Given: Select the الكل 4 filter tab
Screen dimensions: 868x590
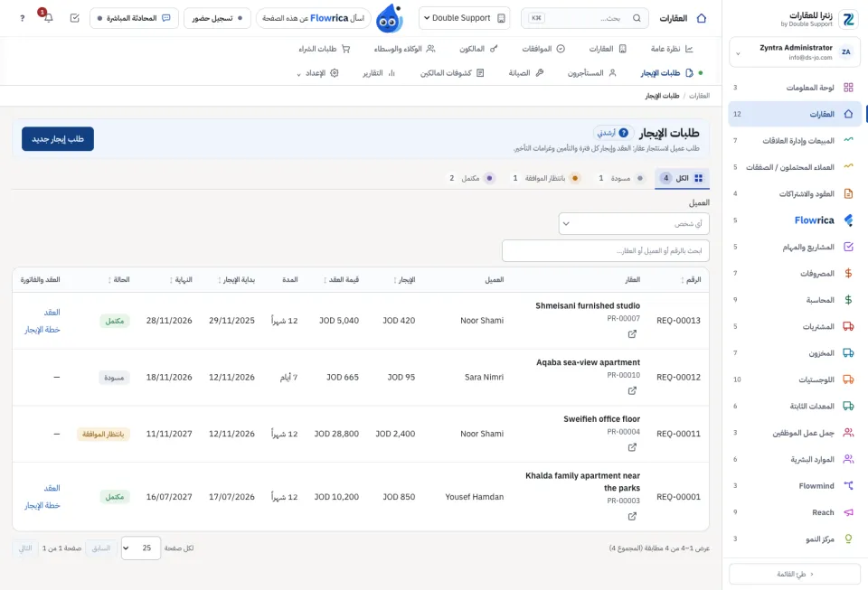Looking at the screenshot, I should [x=682, y=178].
